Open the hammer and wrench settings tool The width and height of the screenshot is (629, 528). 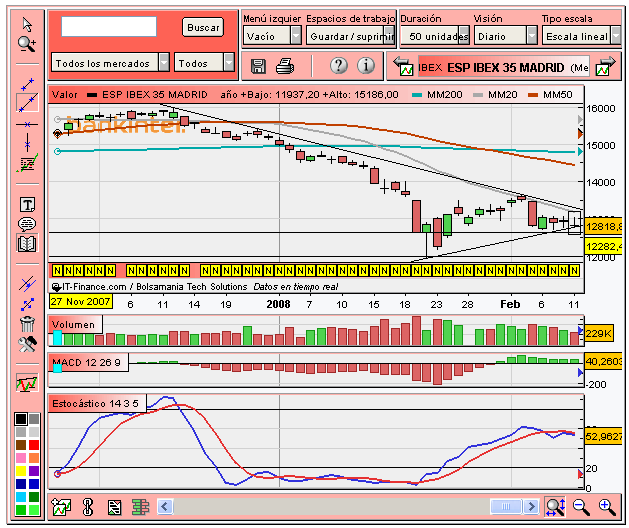27,344
